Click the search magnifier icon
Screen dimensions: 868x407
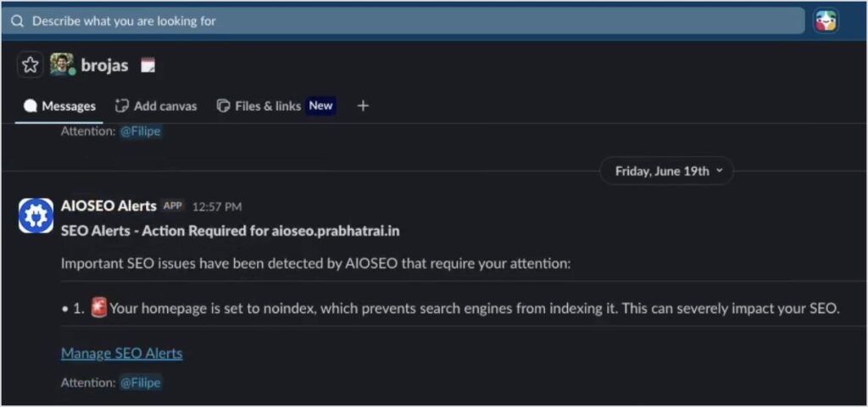coord(17,21)
